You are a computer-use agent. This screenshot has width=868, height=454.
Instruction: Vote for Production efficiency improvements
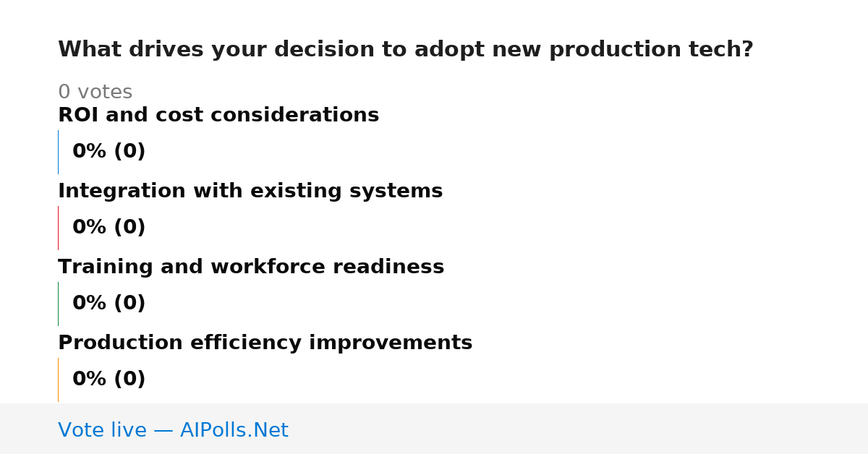(x=265, y=343)
